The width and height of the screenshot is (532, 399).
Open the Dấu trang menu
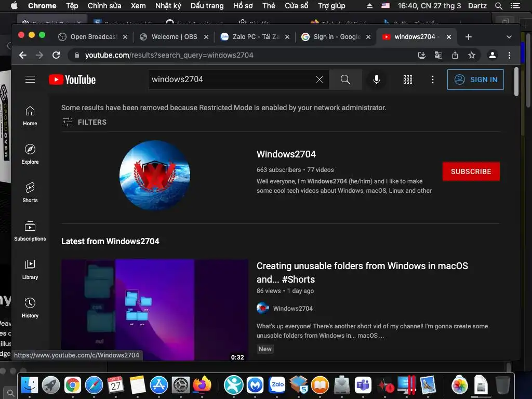point(207,6)
